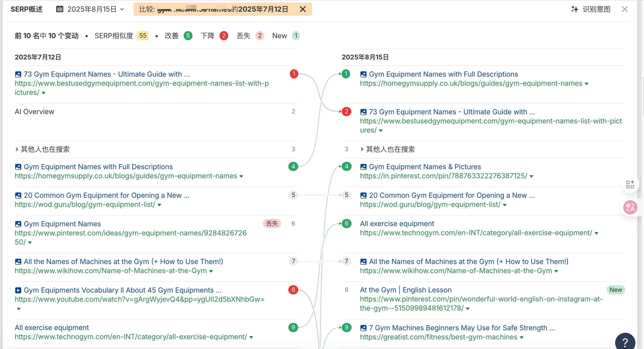Viewport: 644px width, 349px height.
Task: Toggle the New results filter badge
Action: tap(295, 36)
